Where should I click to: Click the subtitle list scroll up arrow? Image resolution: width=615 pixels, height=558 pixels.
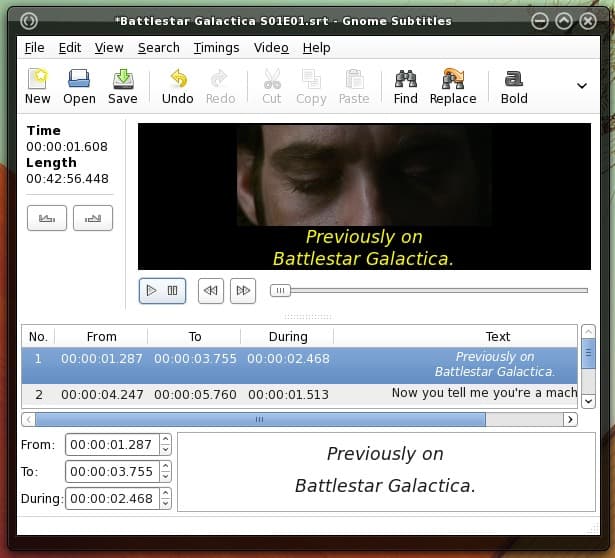pos(588,332)
